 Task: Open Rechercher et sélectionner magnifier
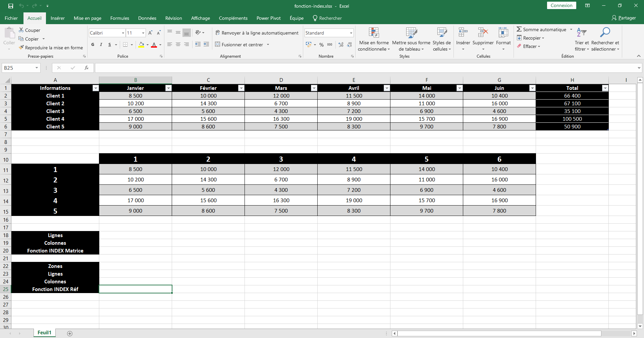click(605, 33)
